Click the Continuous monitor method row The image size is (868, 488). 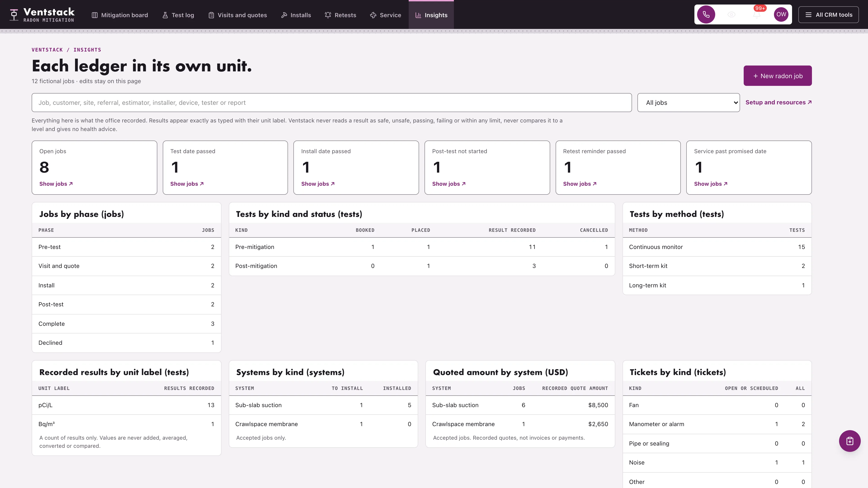(717, 247)
